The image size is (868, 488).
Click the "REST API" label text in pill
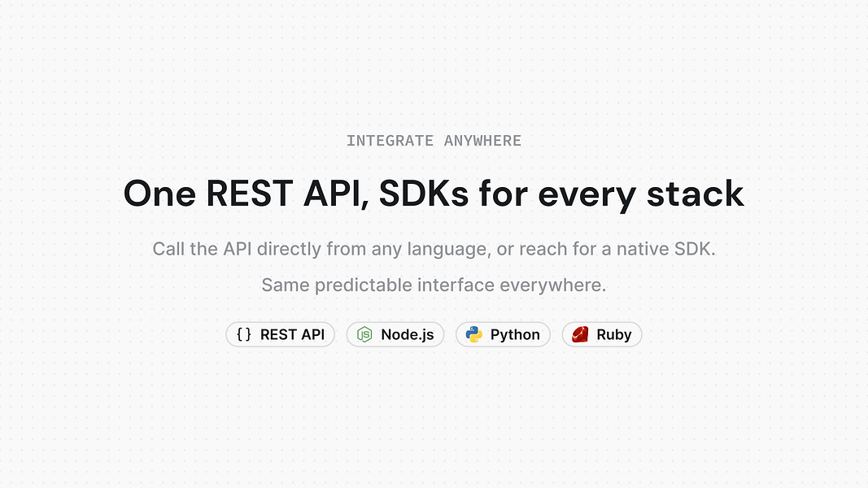292,335
